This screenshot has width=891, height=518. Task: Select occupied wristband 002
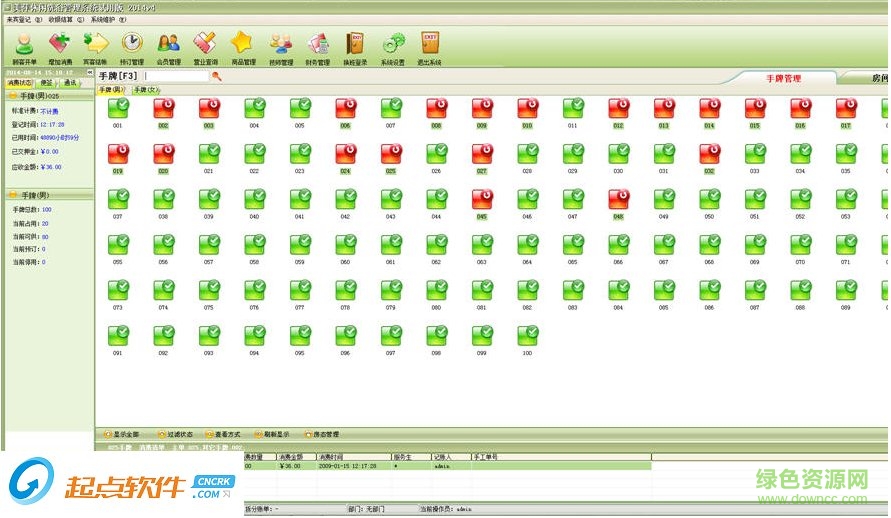[164, 108]
